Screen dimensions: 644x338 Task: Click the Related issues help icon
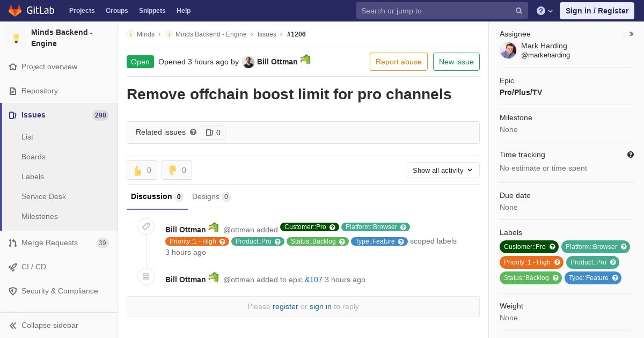[x=193, y=132]
